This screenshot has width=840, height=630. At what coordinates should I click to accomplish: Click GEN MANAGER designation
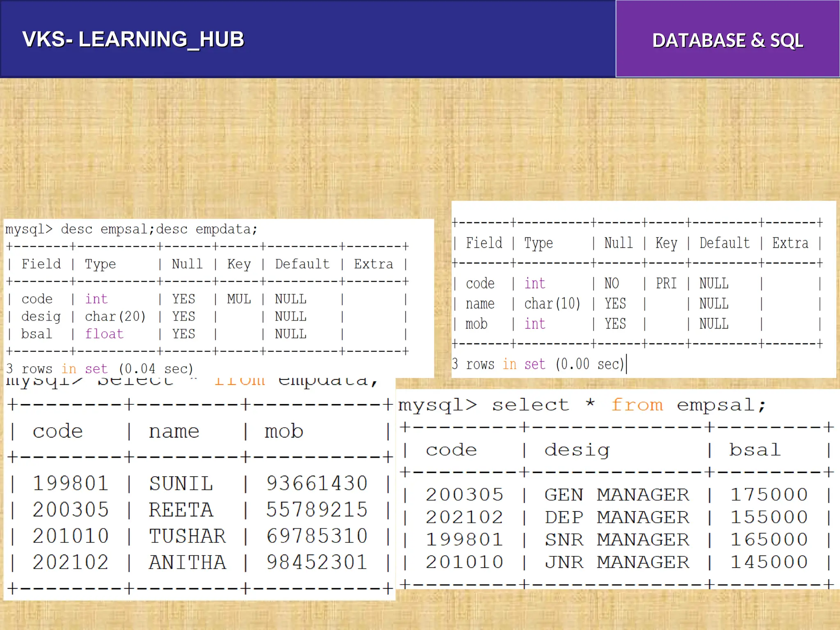[x=617, y=494]
